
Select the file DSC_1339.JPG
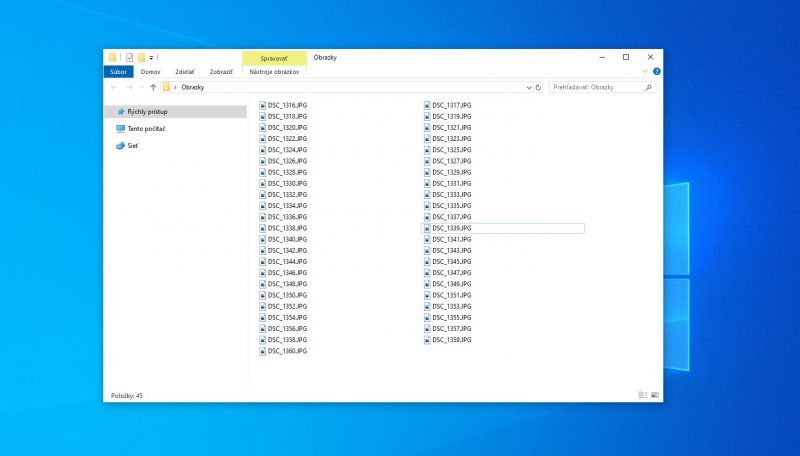(x=451, y=228)
